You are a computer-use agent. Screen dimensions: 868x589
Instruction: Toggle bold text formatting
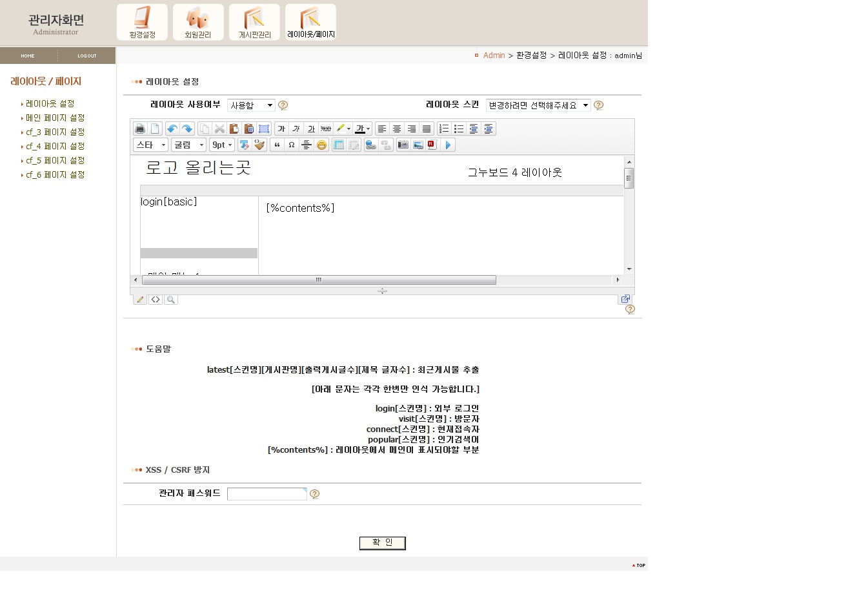click(x=281, y=129)
